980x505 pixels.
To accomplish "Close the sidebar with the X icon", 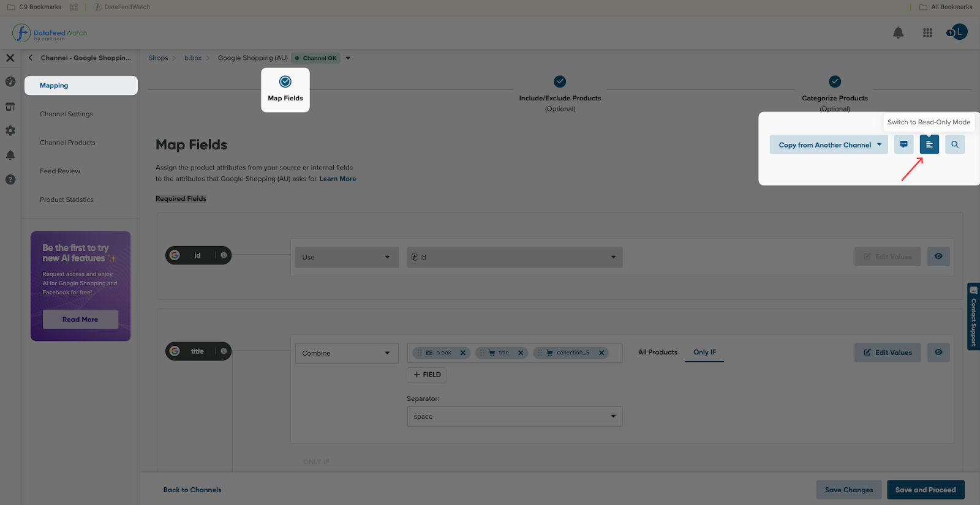I will tap(10, 58).
